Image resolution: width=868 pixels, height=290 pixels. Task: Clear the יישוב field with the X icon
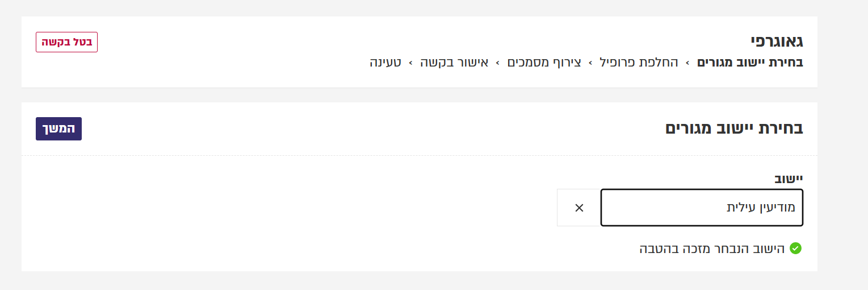tap(578, 208)
